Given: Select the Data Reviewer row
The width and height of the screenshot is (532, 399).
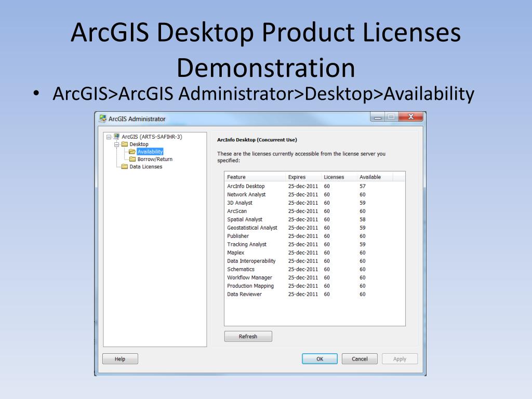Looking at the screenshot, I should [314, 294].
